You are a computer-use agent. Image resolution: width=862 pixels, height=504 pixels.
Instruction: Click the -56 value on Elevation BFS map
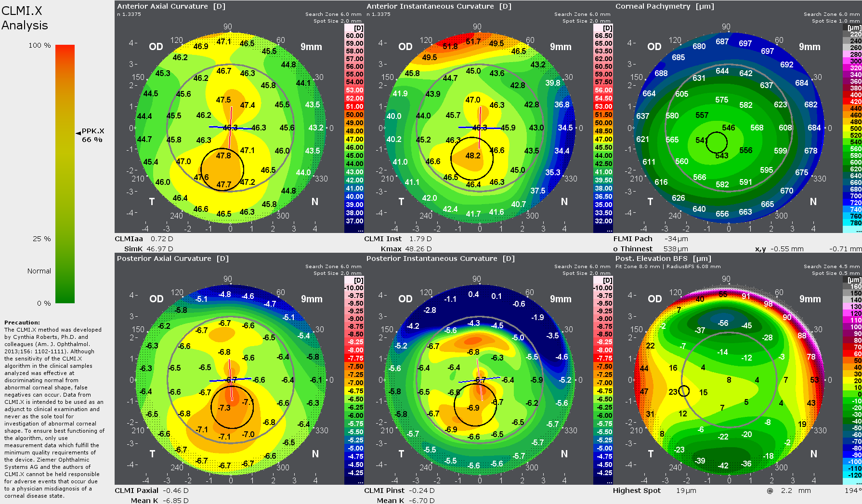[x=723, y=323]
